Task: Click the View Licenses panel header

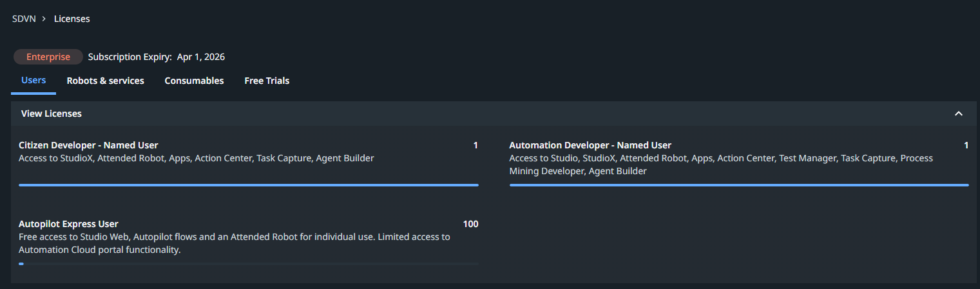Action: pyautogui.click(x=52, y=114)
